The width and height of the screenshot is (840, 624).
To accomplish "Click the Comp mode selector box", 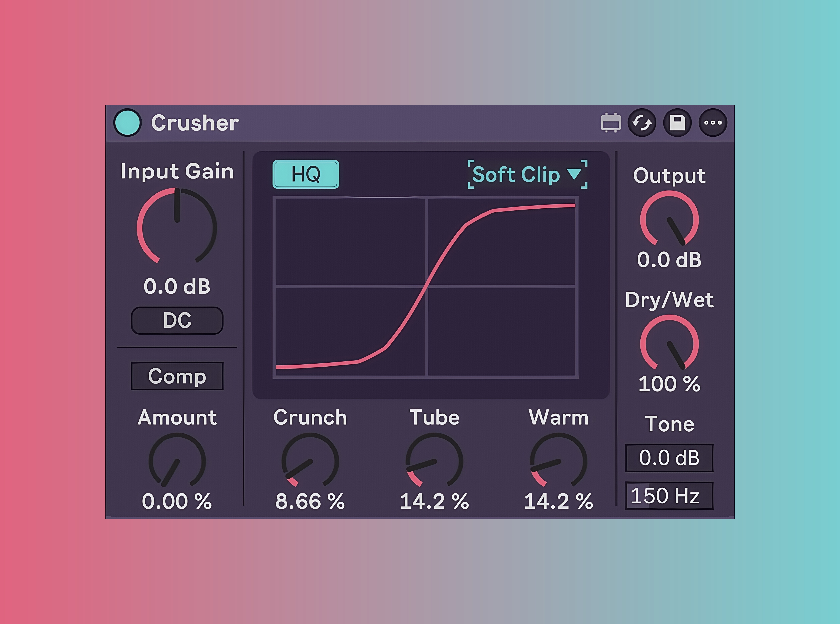I will [x=177, y=376].
